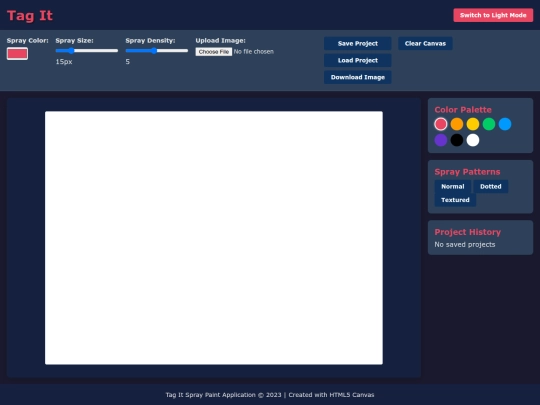Click the Save Project button
Screen dimensions: 540x405
(x=357, y=43)
